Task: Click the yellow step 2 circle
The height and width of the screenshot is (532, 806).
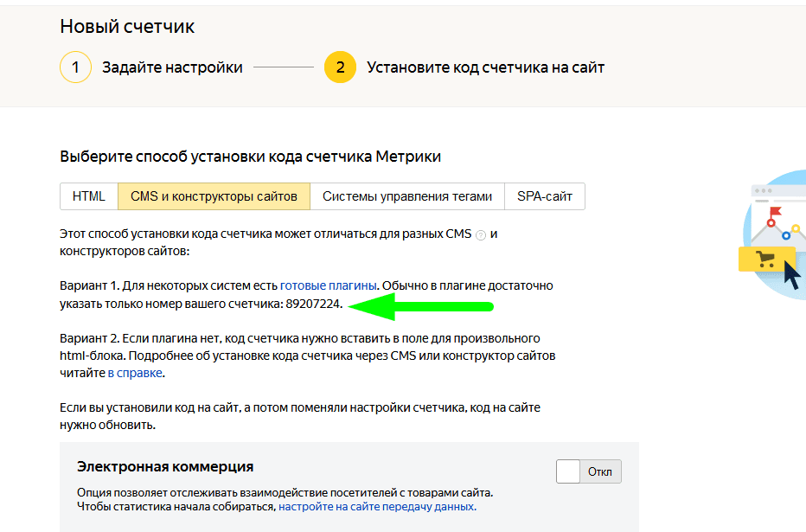Action: pos(340,67)
